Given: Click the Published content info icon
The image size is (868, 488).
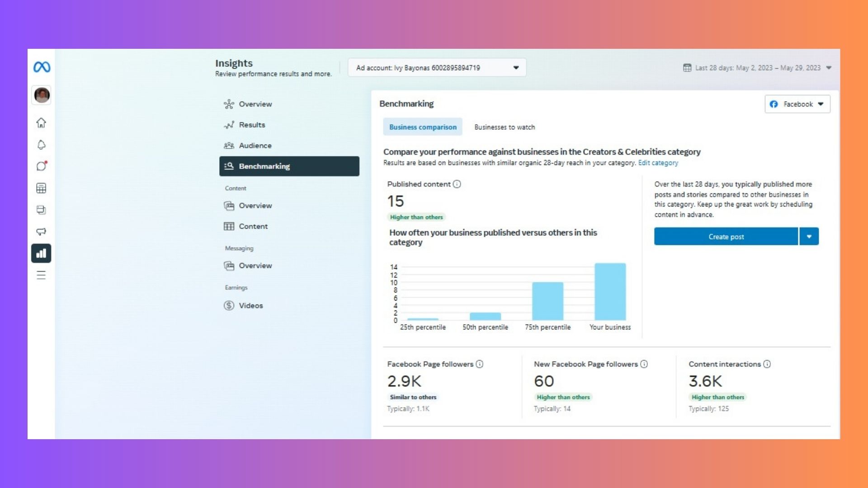Looking at the screenshot, I should coord(457,184).
